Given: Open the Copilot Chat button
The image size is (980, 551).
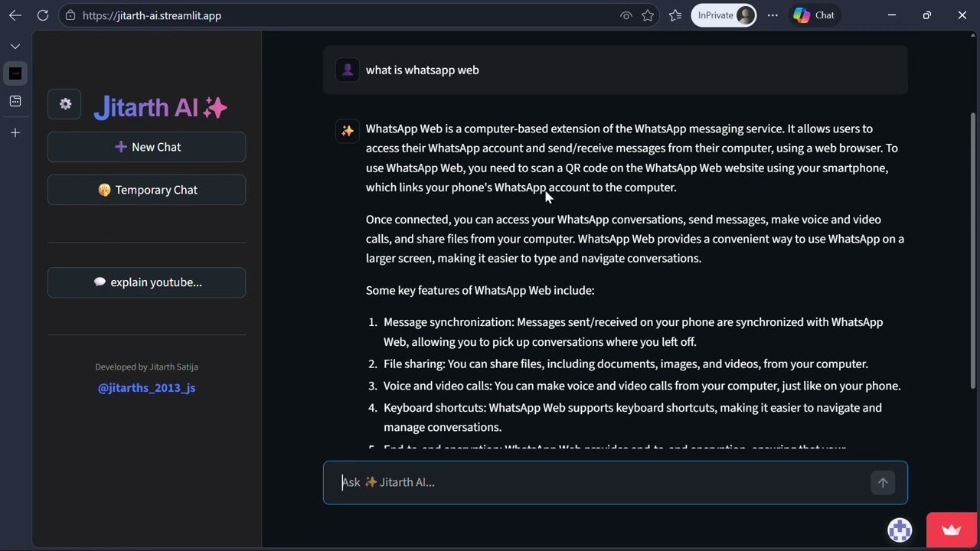Looking at the screenshot, I should (x=814, y=15).
